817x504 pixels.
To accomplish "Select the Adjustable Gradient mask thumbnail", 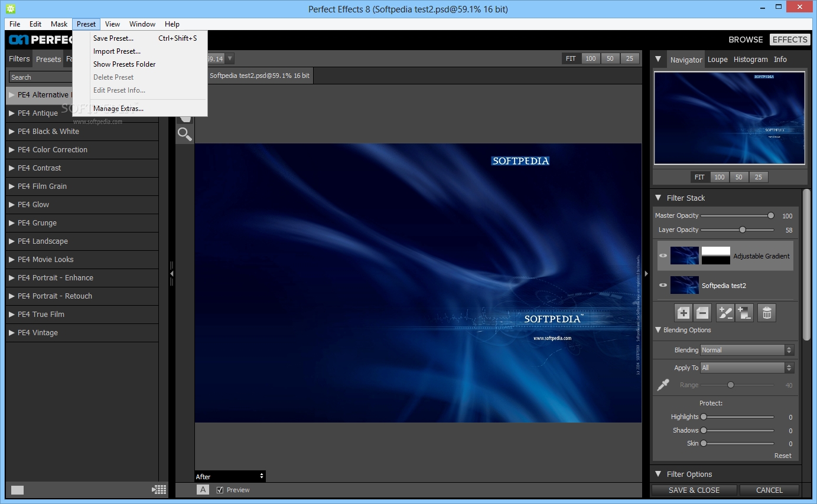I will pyautogui.click(x=716, y=256).
